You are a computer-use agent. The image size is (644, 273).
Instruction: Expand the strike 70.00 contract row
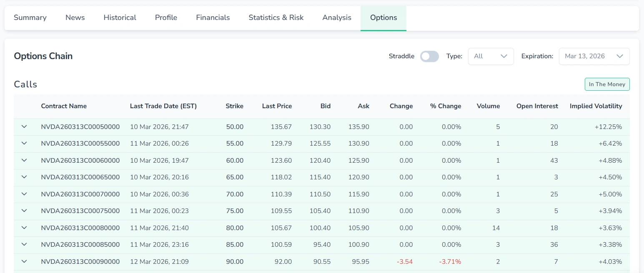click(x=24, y=194)
